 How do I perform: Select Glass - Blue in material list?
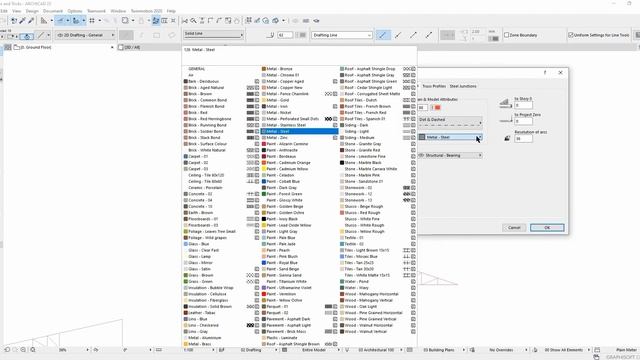click(x=221, y=244)
